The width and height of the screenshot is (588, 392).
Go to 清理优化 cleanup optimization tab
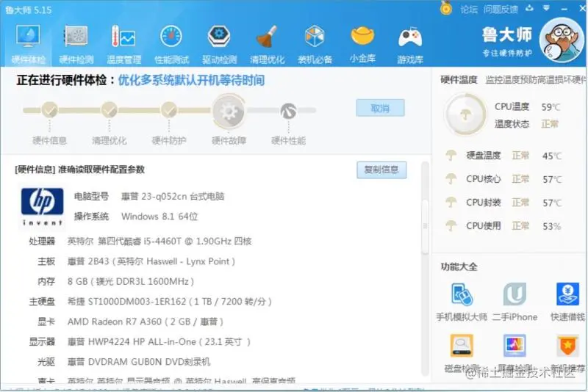tap(267, 45)
